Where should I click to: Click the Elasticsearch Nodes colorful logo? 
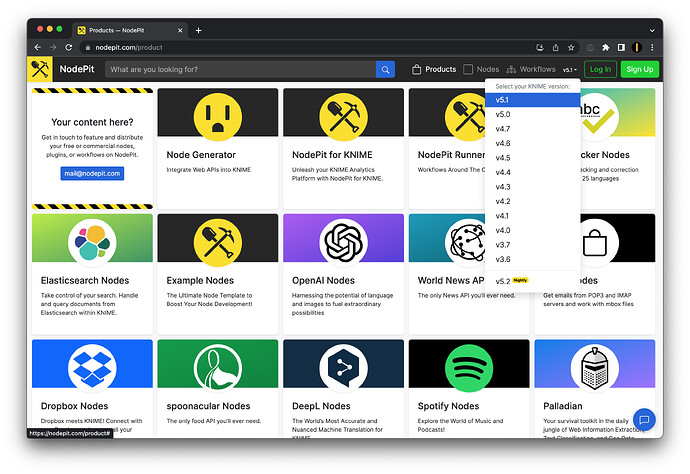92,242
